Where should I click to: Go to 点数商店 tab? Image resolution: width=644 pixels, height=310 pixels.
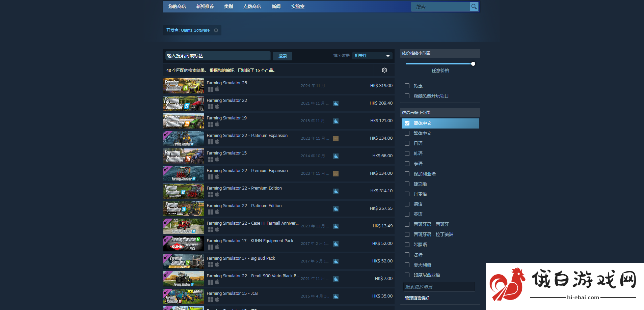tap(252, 6)
